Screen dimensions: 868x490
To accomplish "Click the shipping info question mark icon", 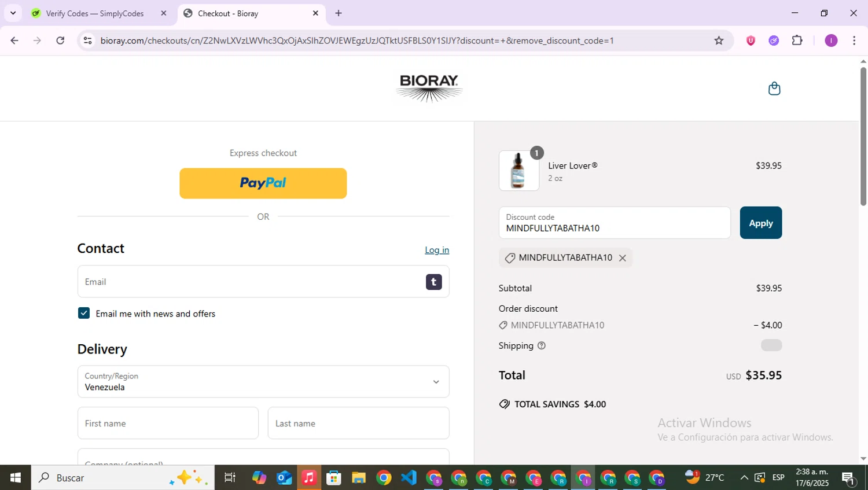I will 542,346.
